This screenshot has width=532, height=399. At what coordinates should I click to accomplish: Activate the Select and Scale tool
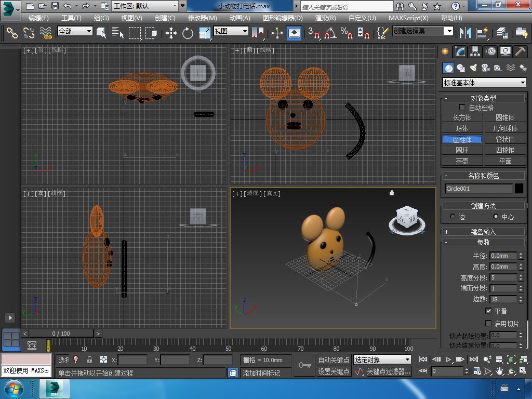click(204, 33)
